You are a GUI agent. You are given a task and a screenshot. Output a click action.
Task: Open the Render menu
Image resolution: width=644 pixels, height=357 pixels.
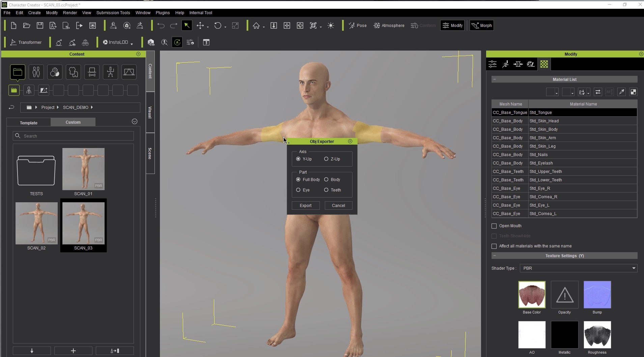[70, 13]
